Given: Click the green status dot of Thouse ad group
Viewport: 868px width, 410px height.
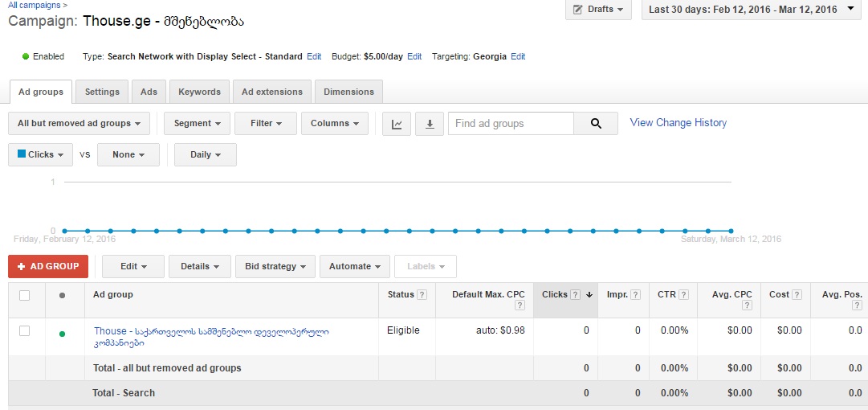Looking at the screenshot, I should click(x=63, y=334).
